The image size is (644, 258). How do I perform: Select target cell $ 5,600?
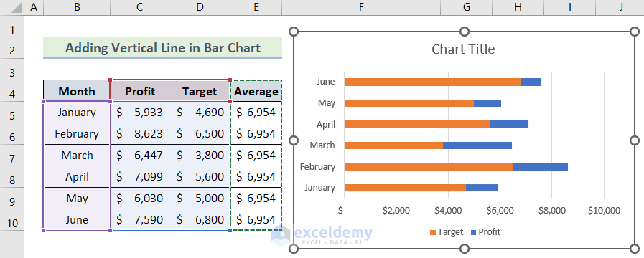tap(200, 176)
